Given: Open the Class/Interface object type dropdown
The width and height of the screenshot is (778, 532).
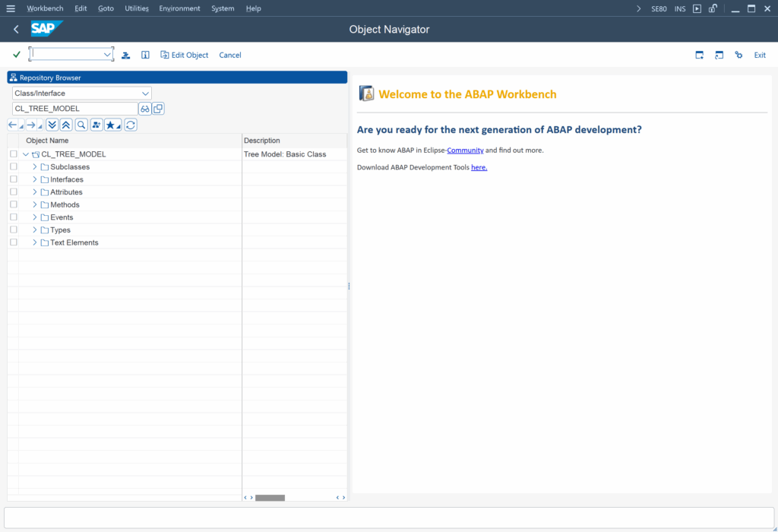Looking at the screenshot, I should click(x=145, y=93).
